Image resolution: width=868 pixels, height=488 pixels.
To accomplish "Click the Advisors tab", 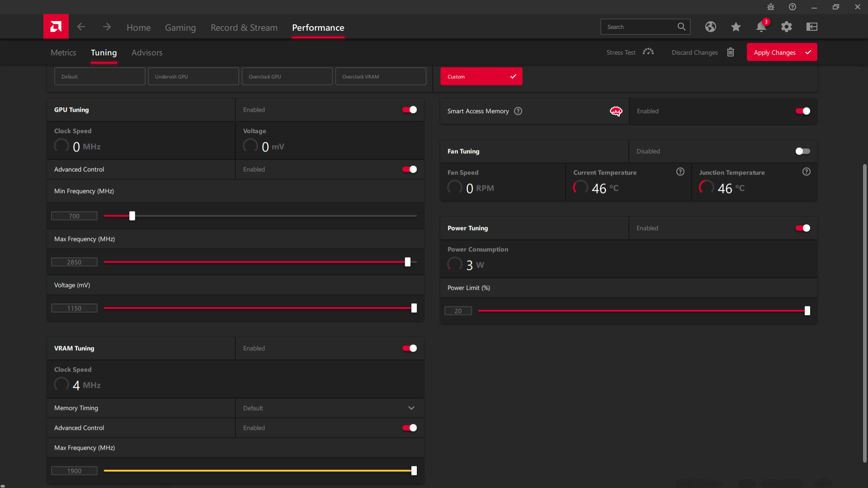I will tap(146, 52).
